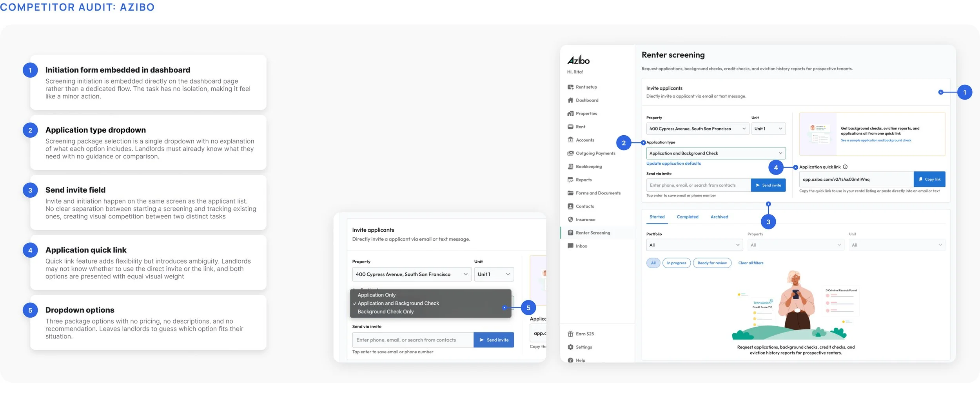Click zoomed panel phone or email input
This screenshot has width=980, height=420.
pyautogui.click(x=413, y=340)
